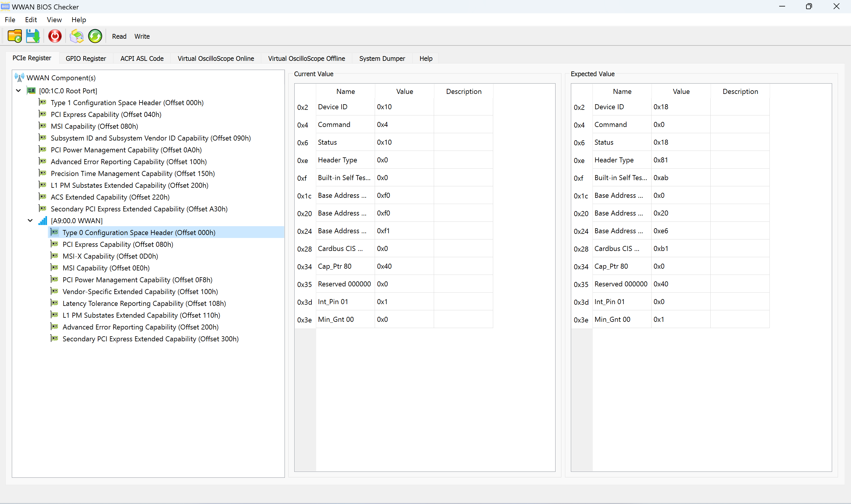Select Type 1 Configuration Space Header item

pos(127,102)
